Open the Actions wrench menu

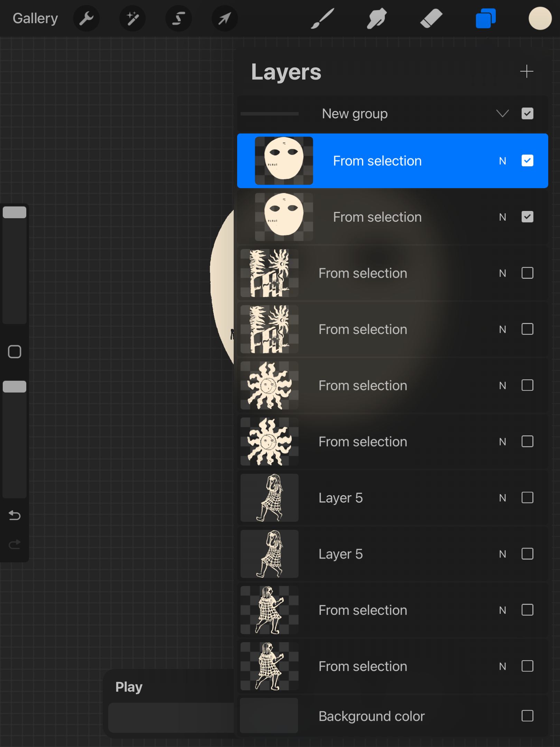(x=86, y=18)
